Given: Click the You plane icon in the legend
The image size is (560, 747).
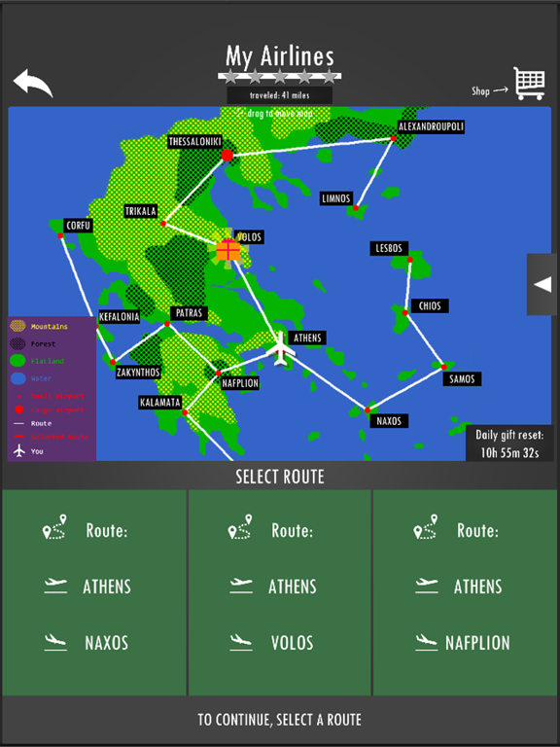Looking at the screenshot, I should (x=19, y=450).
